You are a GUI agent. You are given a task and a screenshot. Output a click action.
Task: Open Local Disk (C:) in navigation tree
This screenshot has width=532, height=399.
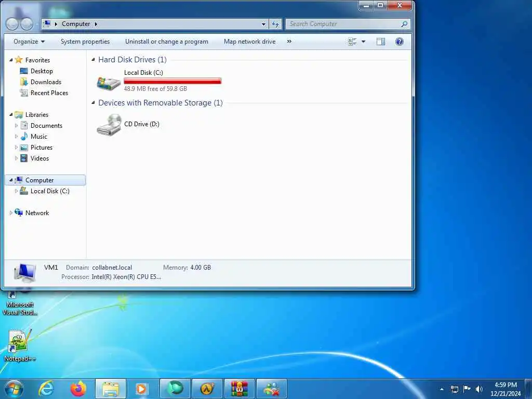tap(50, 191)
